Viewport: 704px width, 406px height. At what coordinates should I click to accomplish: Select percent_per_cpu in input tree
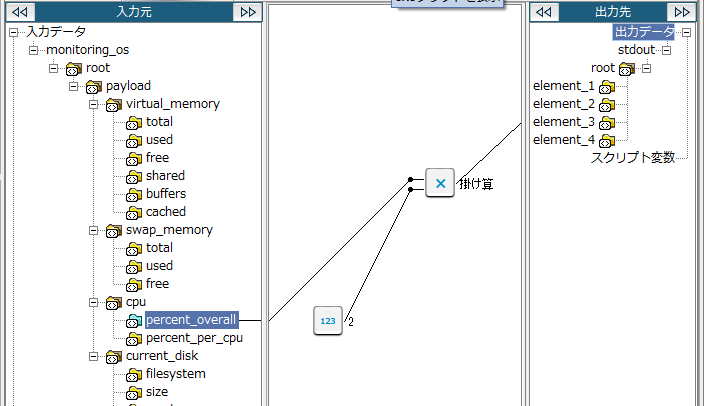click(x=194, y=338)
